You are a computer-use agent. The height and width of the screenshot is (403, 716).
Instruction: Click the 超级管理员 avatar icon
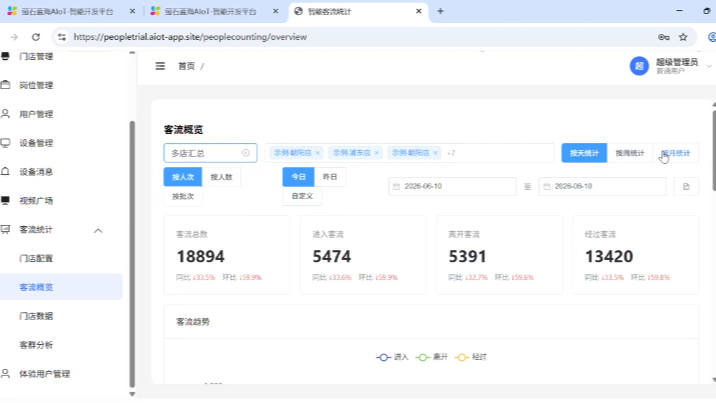[639, 66]
